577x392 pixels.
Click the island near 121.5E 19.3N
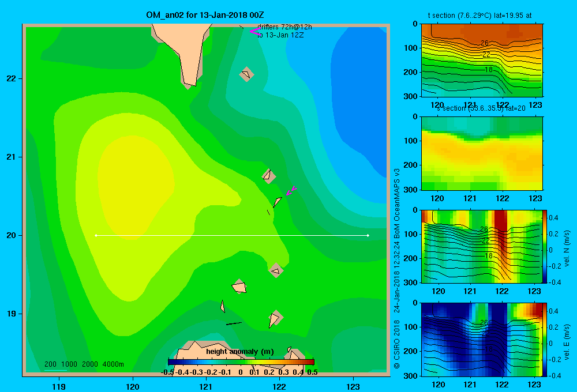(239, 287)
